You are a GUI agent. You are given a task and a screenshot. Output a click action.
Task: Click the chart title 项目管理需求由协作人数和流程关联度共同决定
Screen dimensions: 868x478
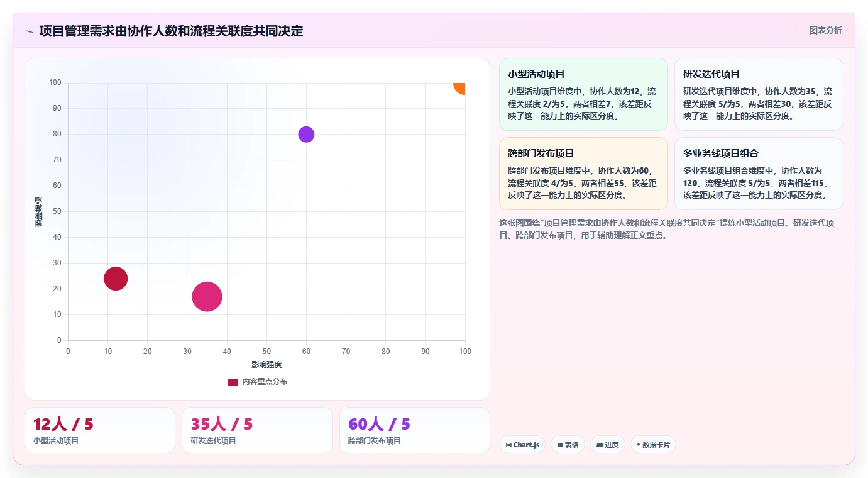click(x=171, y=31)
